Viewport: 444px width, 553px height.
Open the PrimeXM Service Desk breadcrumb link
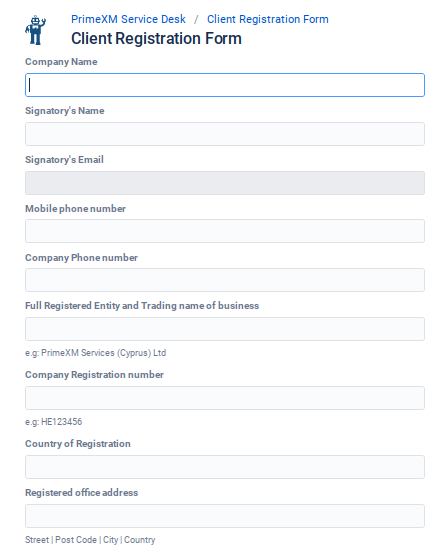128,19
